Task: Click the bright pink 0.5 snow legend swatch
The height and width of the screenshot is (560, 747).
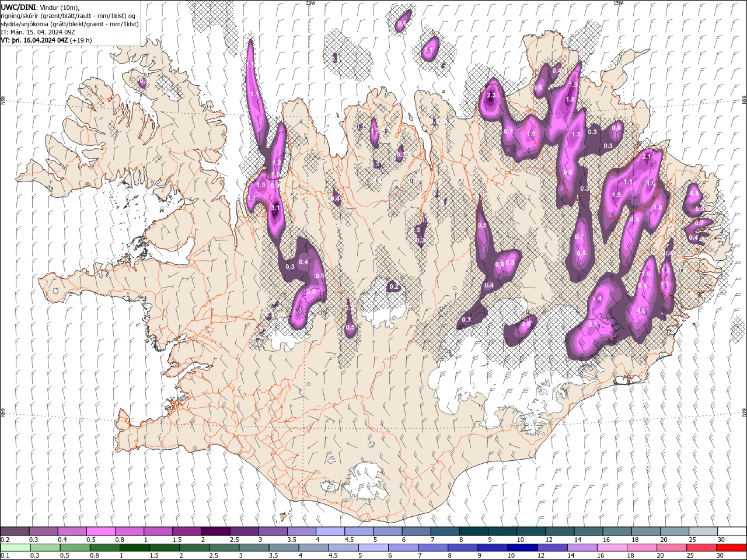Action: pos(100,531)
